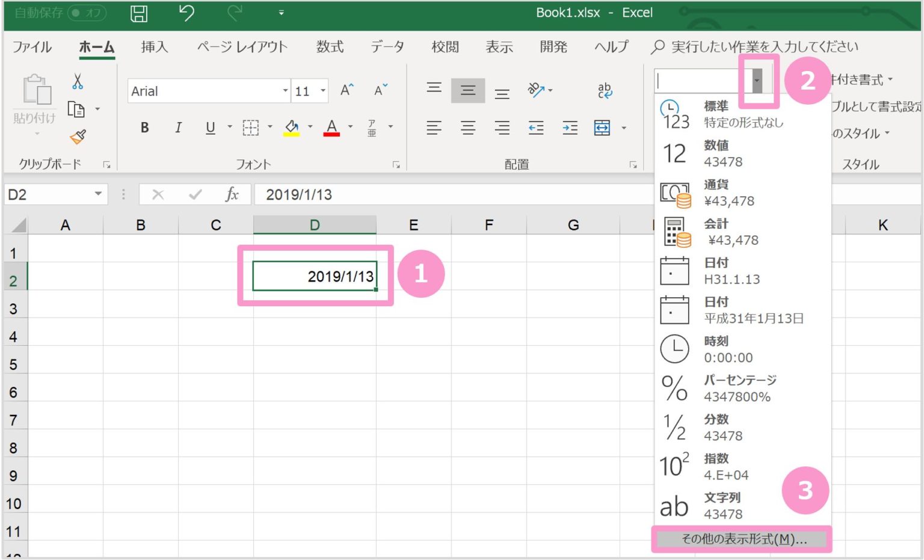
Task: Toggle Underline formatting
Action: [x=210, y=128]
